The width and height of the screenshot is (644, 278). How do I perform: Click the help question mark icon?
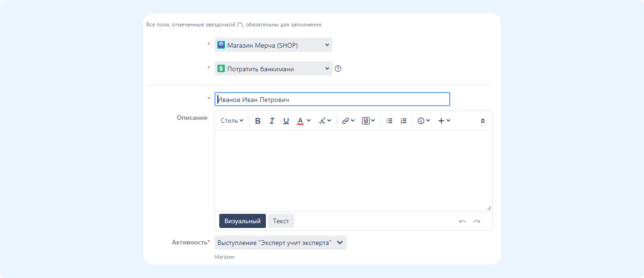click(x=338, y=68)
